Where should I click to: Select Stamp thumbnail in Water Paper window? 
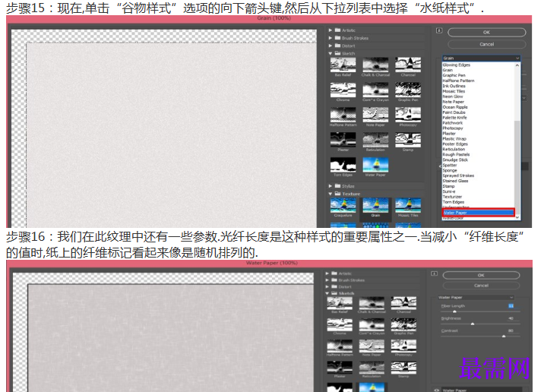click(x=403, y=368)
